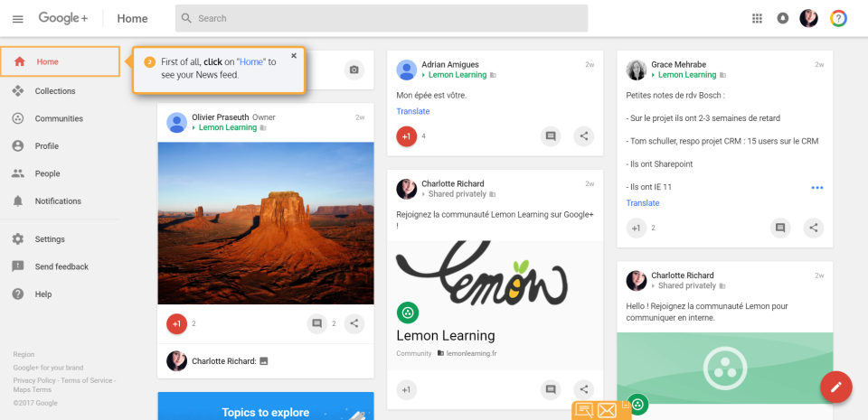The width and height of the screenshot is (868, 420).
Task: Share Adrian Amigues' post
Action: click(x=585, y=136)
